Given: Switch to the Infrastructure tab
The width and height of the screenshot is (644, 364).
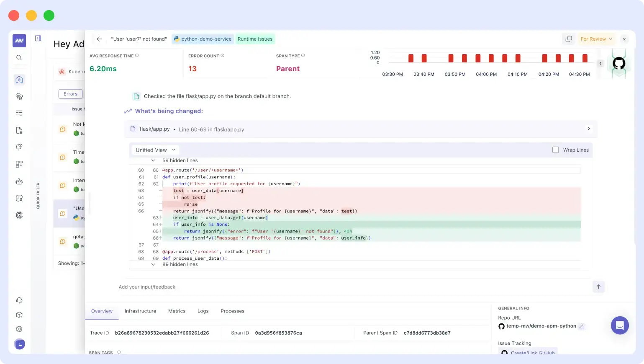Looking at the screenshot, I should point(140,311).
